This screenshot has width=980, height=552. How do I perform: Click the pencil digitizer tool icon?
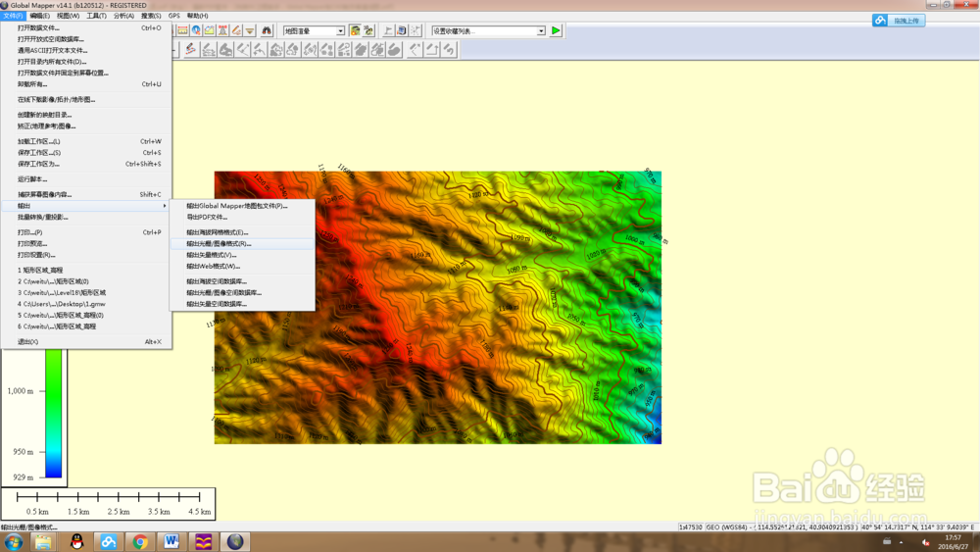coord(236,30)
